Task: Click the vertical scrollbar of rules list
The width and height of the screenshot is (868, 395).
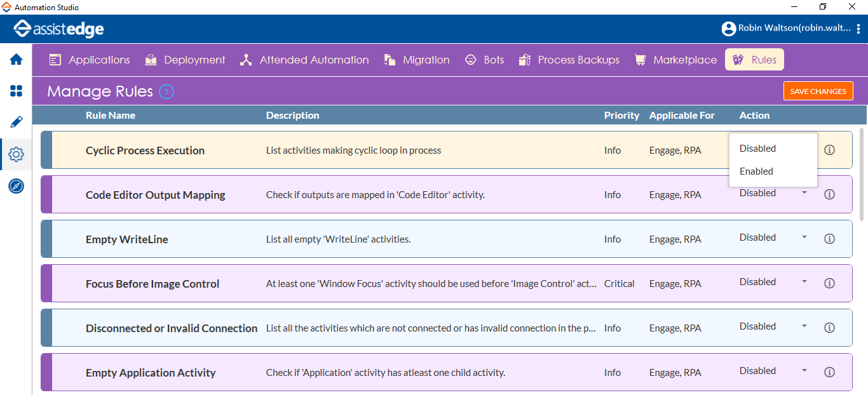Action: tap(862, 175)
